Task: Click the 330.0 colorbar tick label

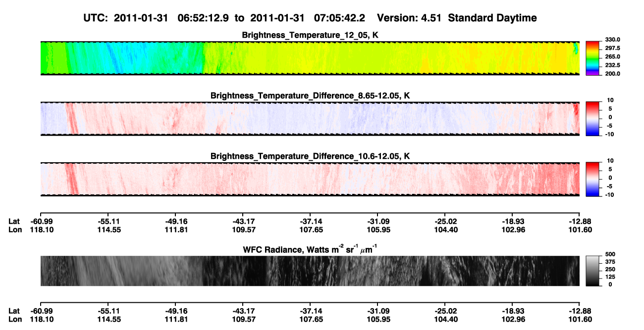Action: coord(613,40)
